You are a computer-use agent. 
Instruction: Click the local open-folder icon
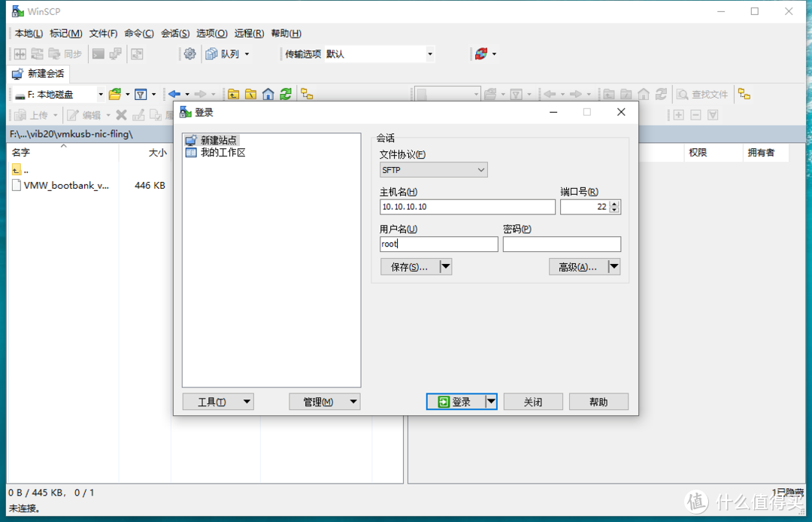(115, 94)
